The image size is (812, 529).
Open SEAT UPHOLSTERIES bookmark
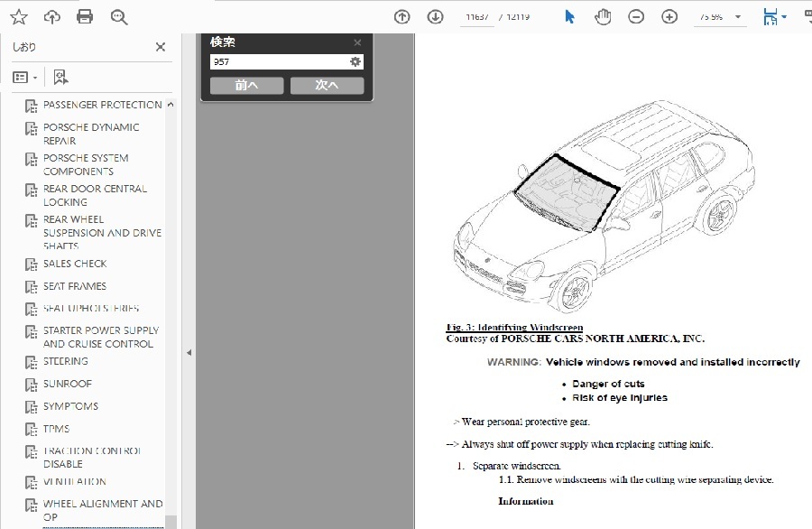pos(91,308)
